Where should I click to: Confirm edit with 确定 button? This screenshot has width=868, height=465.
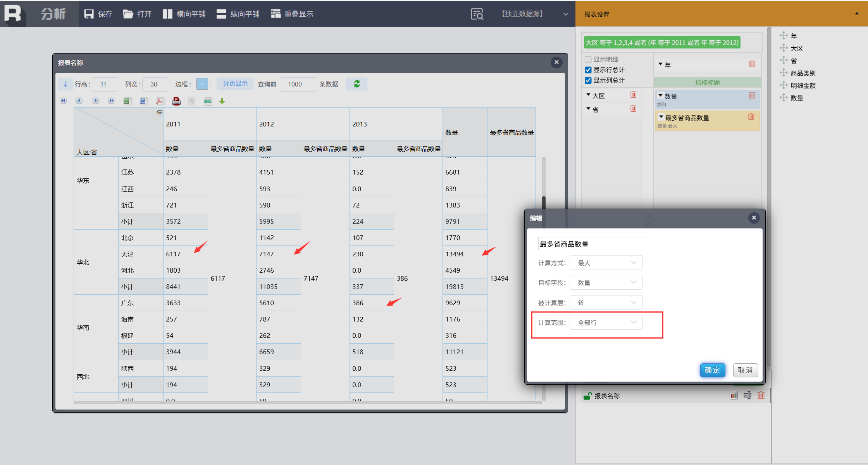point(712,370)
